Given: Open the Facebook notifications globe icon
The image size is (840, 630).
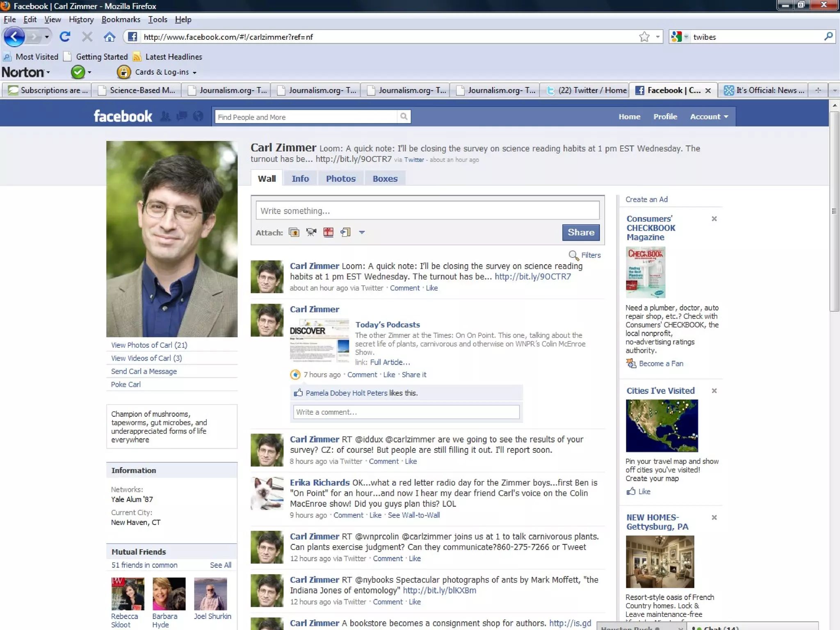Looking at the screenshot, I should point(198,116).
